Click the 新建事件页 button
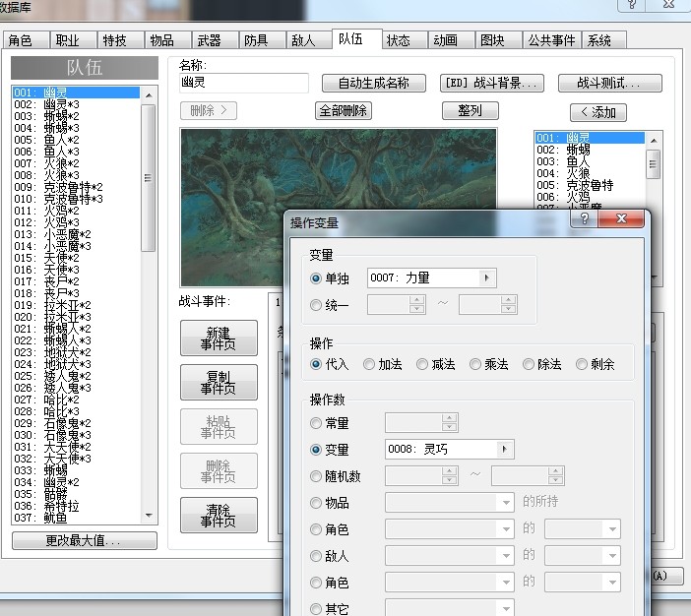This screenshot has width=691, height=616. (219, 338)
